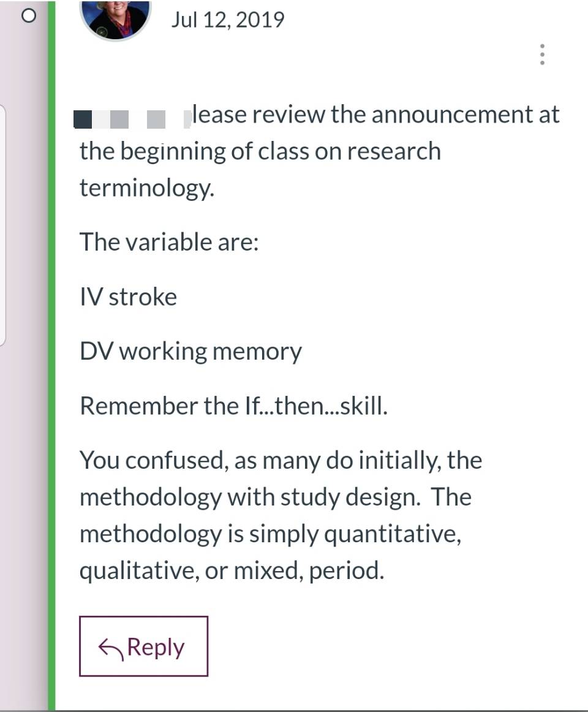Select the "DV working memory" line

(190, 352)
